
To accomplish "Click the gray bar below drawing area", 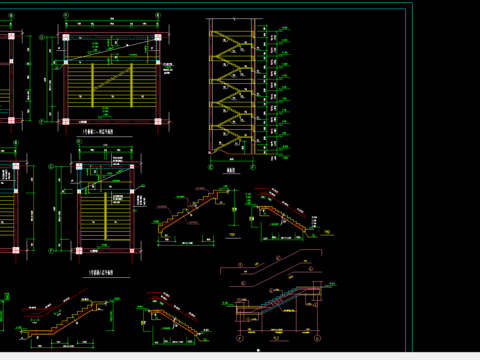I will (x=240, y=356).
